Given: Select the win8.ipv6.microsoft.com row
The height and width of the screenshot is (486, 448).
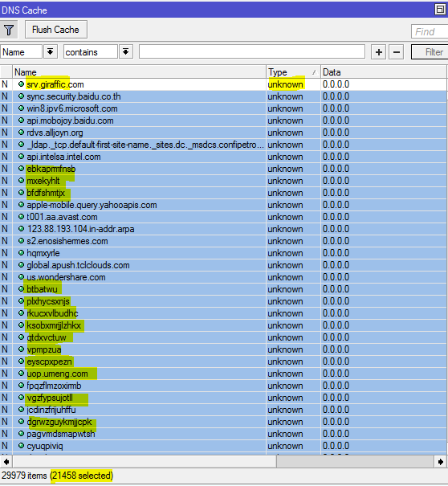Looking at the screenshot, I should click(224, 108).
